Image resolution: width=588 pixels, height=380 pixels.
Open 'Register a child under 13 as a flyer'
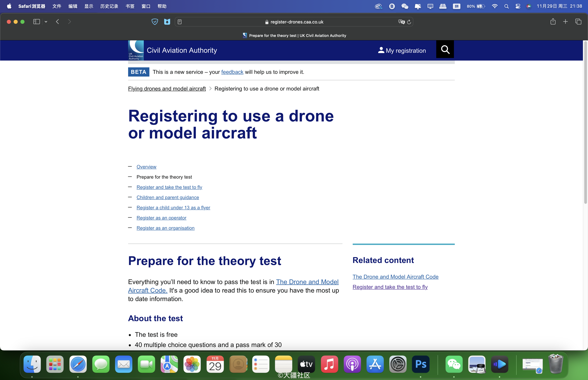[x=173, y=208]
